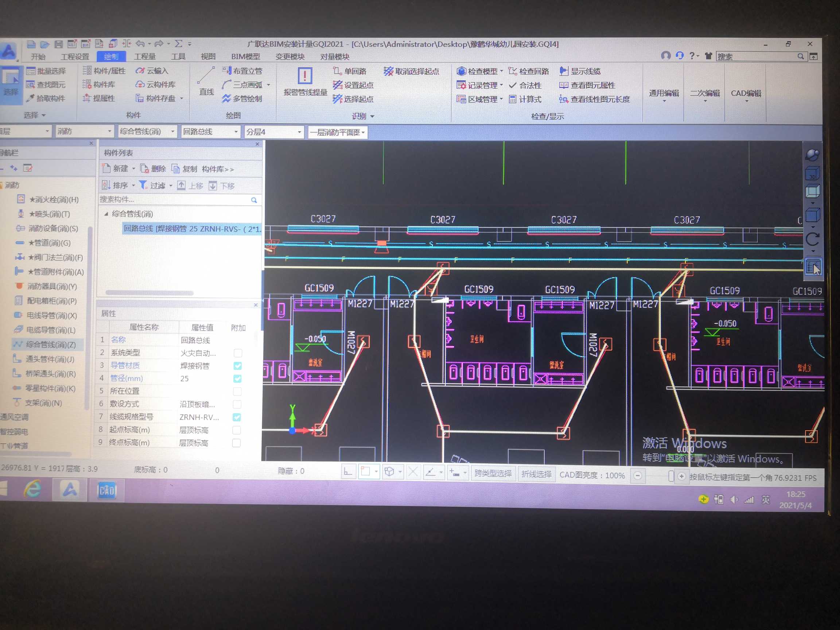Click the 提属性 extract attribute tool
This screenshot has height=630, width=840.
coord(99,98)
